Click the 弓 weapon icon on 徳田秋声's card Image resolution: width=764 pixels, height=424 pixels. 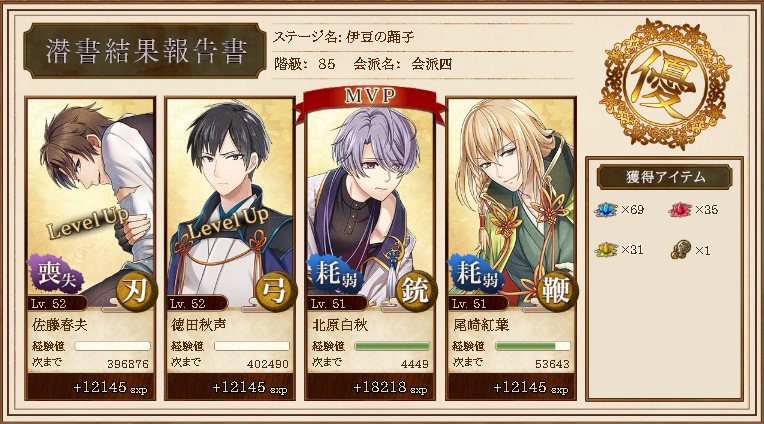[x=276, y=291]
